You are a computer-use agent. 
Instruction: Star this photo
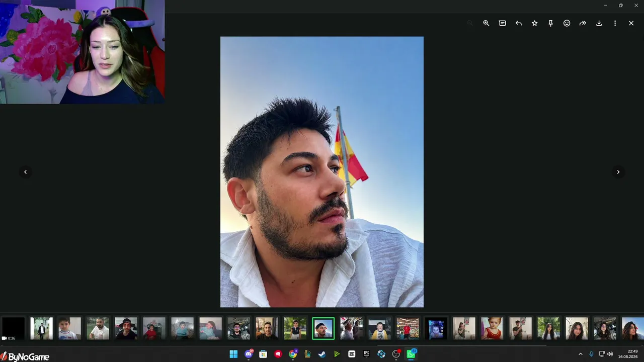coord(534,23)
